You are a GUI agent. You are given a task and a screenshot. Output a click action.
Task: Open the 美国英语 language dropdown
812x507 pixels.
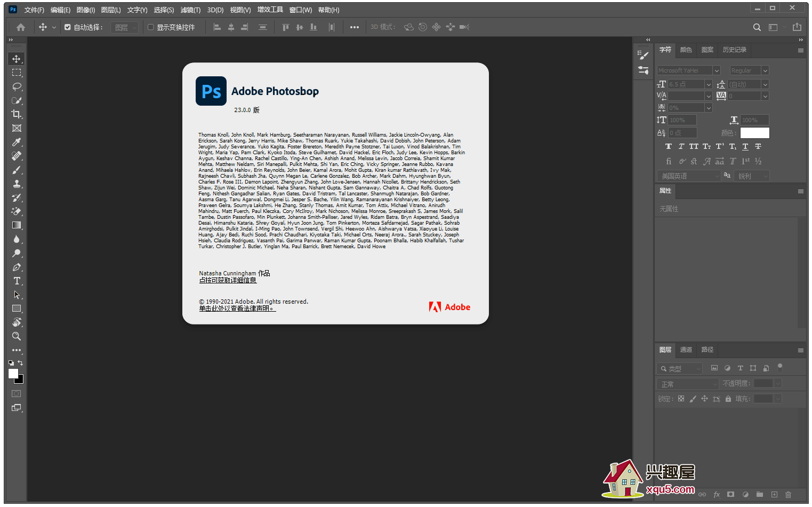point(689,176)
